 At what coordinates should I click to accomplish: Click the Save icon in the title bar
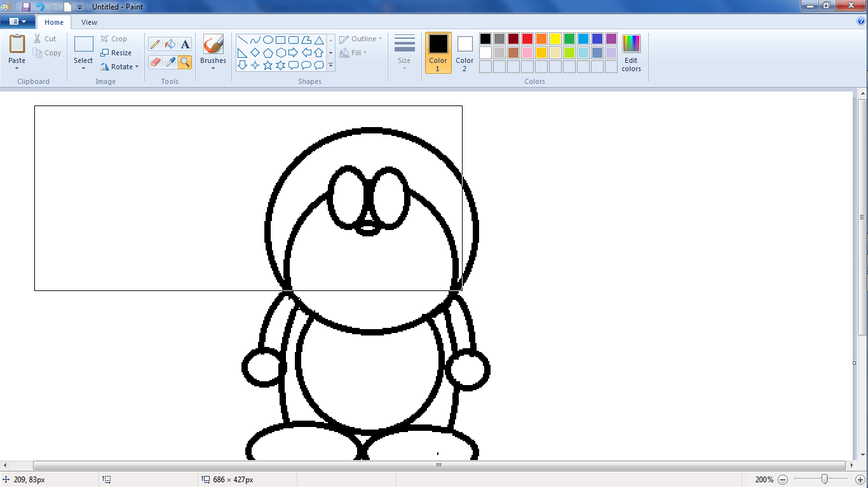click(26, 6)
